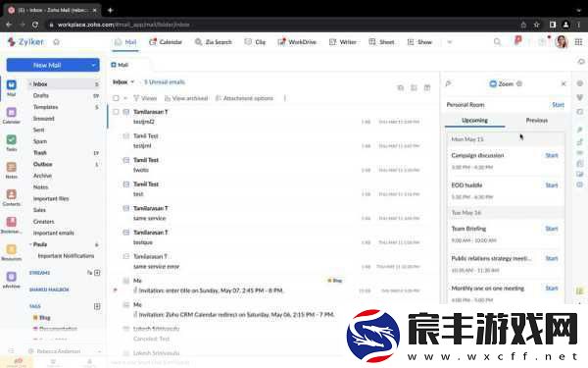
Task: Open Cliq in top navigation
Action: point(255,42)
